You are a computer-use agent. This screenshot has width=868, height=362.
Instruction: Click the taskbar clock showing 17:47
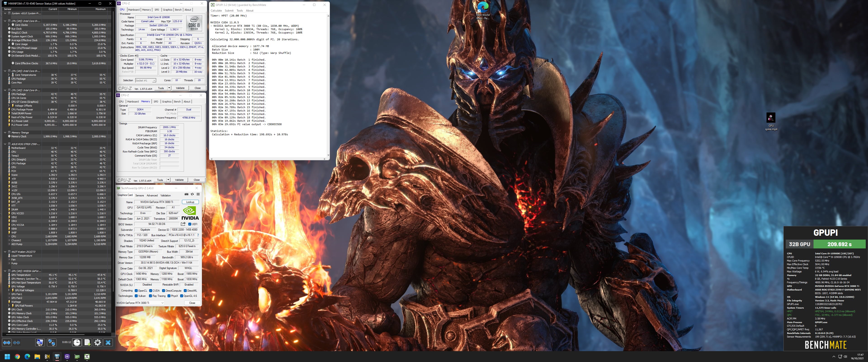pyautogui.click(x=858, y=356)
